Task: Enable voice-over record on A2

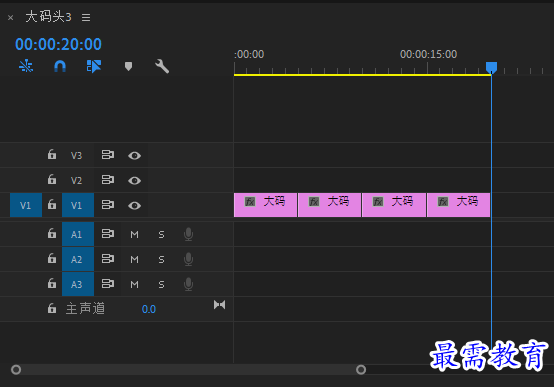Action: point(188,259)
